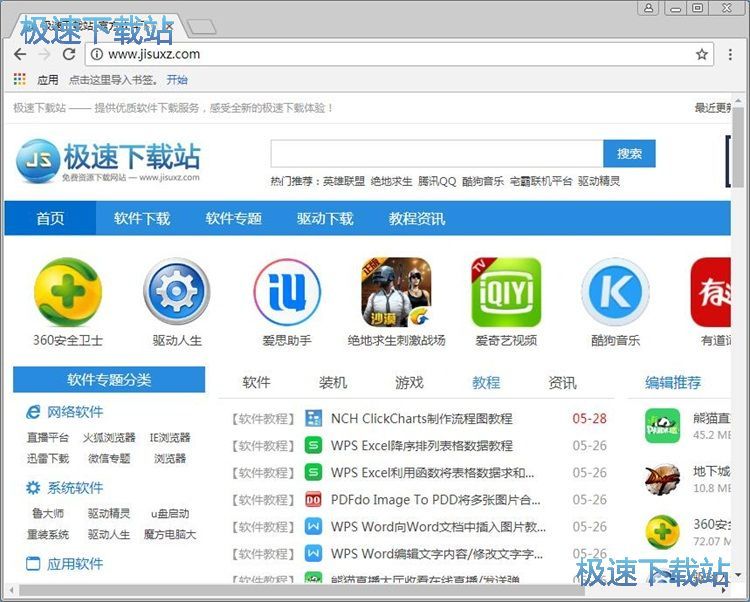Click the 英雄联盟 hot recommendation link
Image resolution: width=750 pixels, height=602 pixels.
343,181
